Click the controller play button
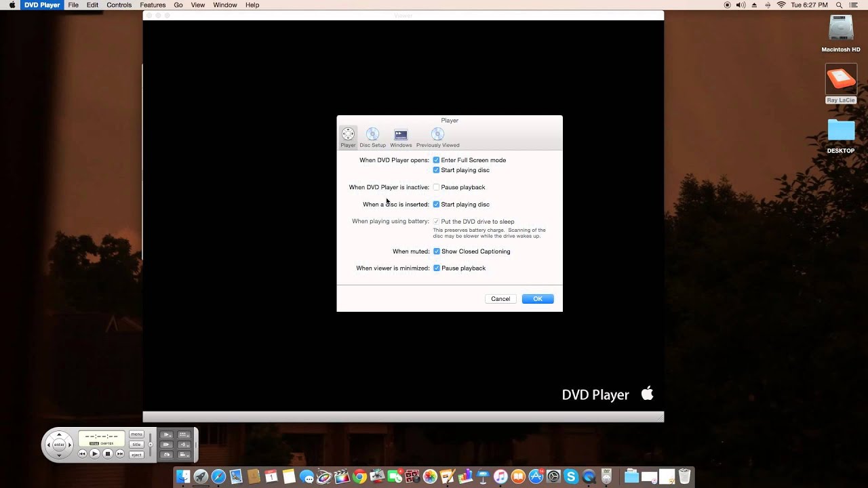This screenshot has height=488, width=868. [x=95, y=454]
